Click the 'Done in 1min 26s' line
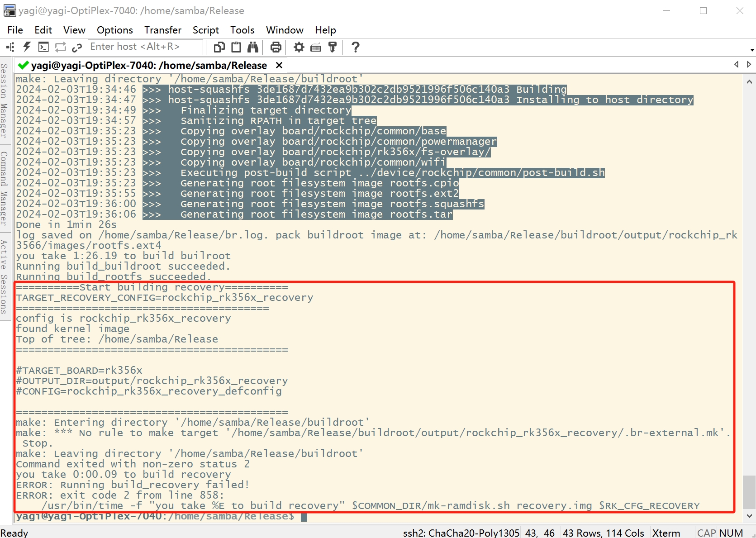Screen dimensions: 756x538 click(x=67, y=225)
